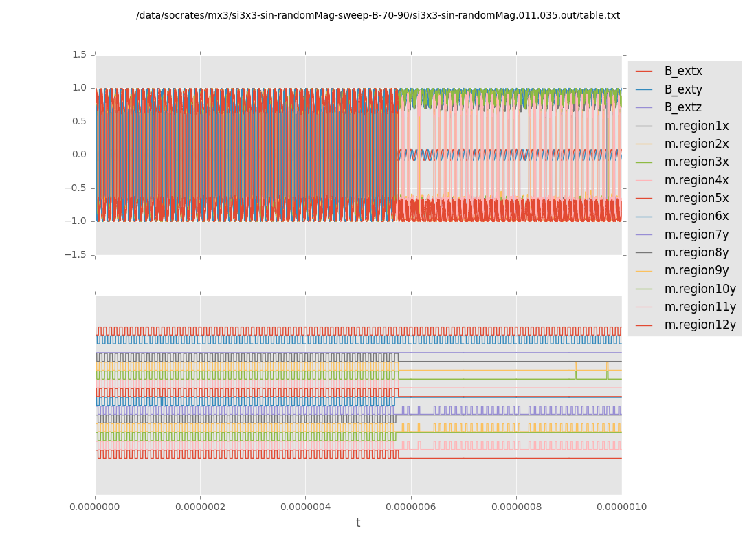Click the 0.0000006 x-axis tick label
Viewport: 756px width, 550px height.
410,507
